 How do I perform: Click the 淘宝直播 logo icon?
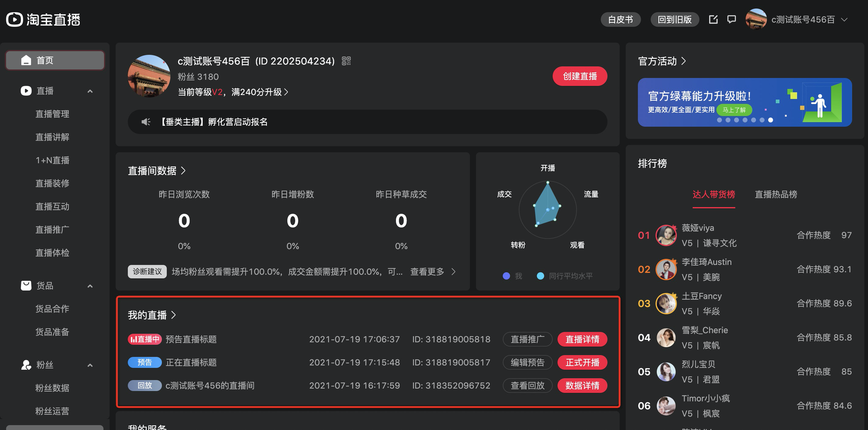click(x=14, y=20)
